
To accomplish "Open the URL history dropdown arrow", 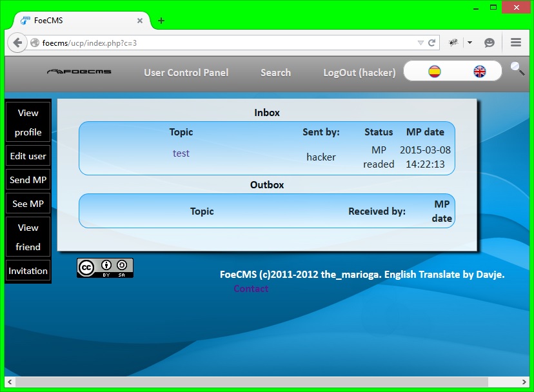I will 420,43.
